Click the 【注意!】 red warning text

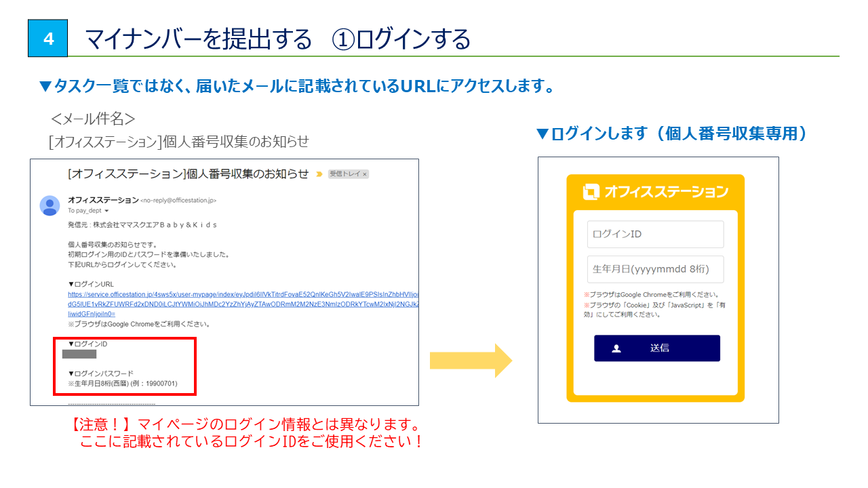245,424
